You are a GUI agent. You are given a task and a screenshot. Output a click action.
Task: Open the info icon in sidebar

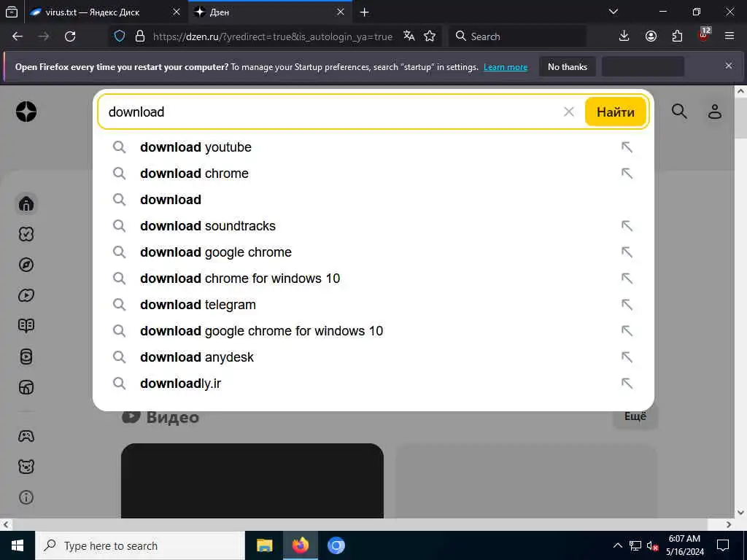pyautogui.click(x=26, y=497)
